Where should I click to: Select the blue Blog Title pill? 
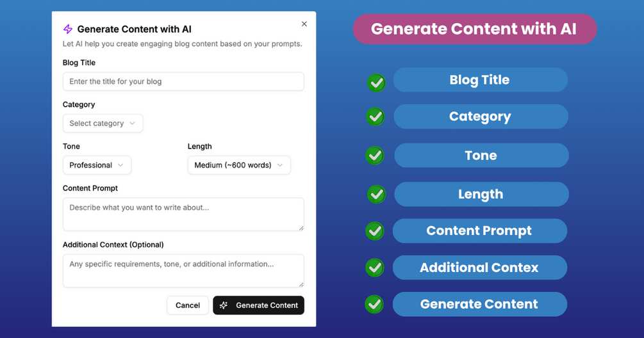click(480, 80)
